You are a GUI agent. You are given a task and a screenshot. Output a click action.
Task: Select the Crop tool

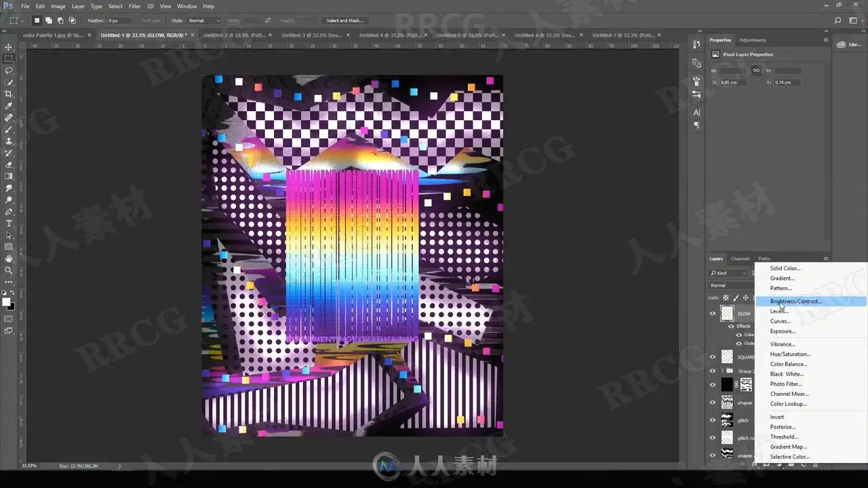(x=9, y=94)
